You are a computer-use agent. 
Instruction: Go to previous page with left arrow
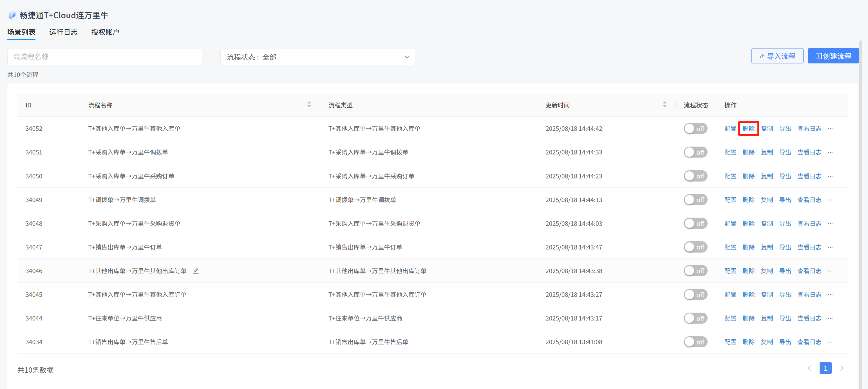pyautogui.click(x=809, y=368)
